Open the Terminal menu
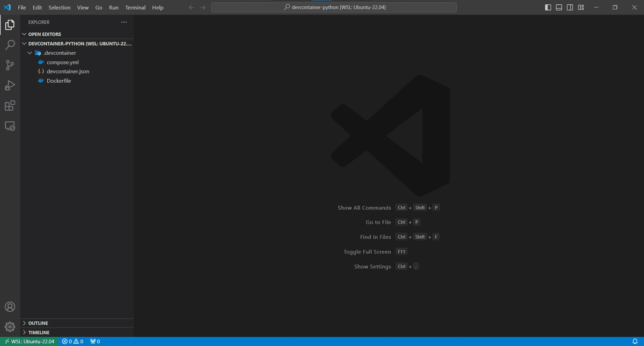Screen dimensions: 644x346 (x=135, y=7)
